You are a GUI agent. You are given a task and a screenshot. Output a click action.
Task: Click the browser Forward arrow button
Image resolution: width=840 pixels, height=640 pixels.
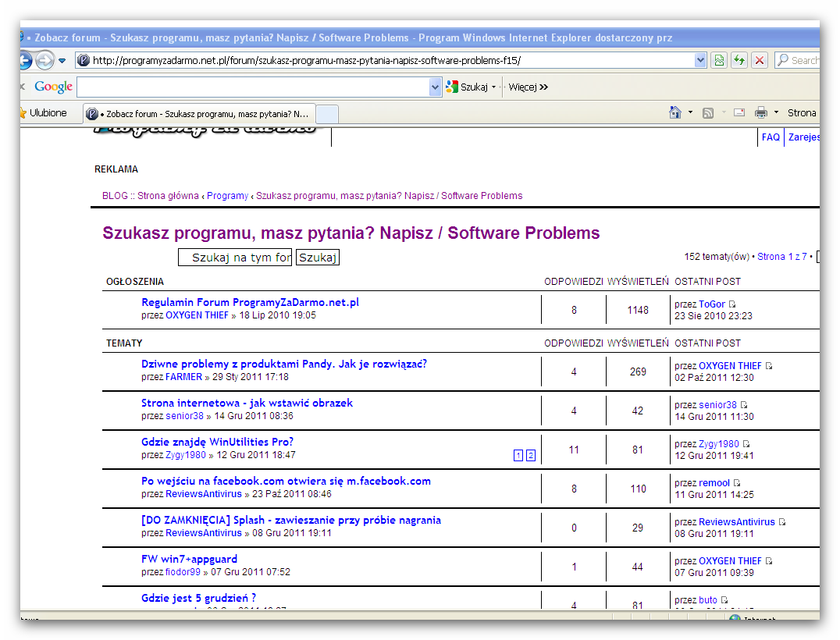pos(45,61)
